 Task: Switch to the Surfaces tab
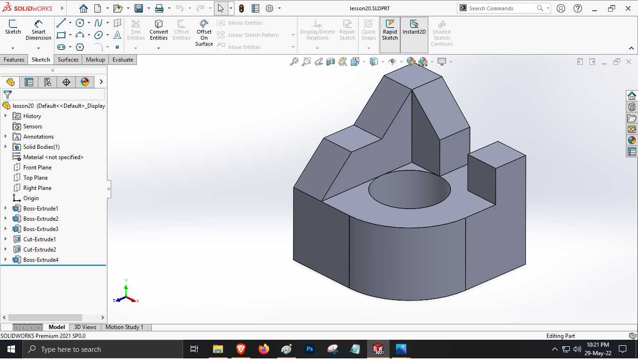coord(68,60)
